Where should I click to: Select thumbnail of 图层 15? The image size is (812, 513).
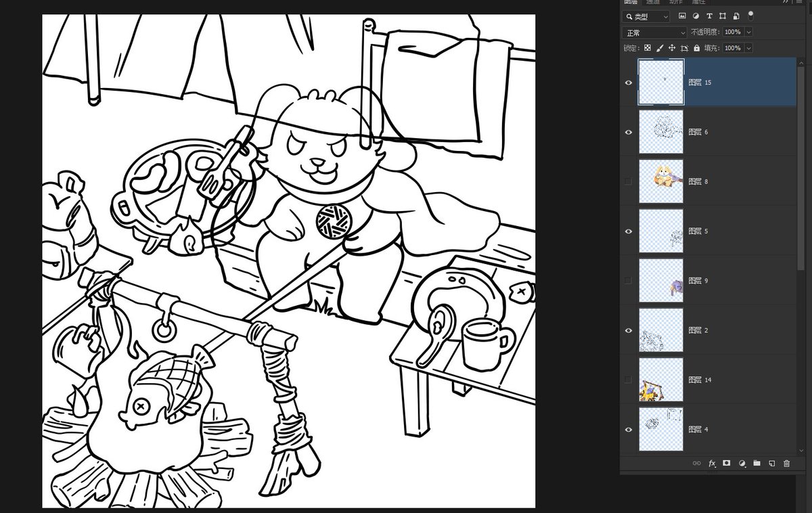click(x=661, y=82)
